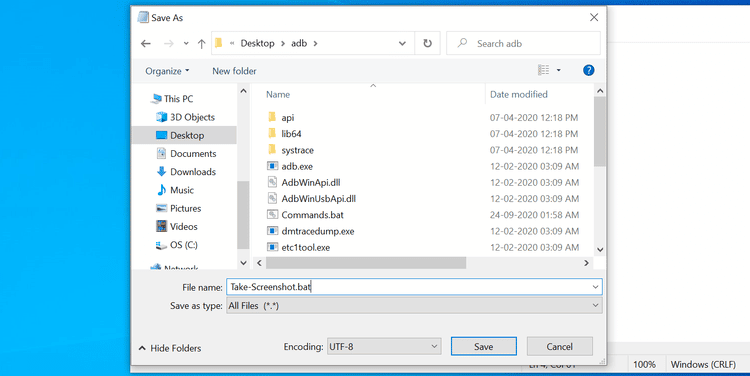
Task: Click the lib64 folder icon
Action: point(272,133)
